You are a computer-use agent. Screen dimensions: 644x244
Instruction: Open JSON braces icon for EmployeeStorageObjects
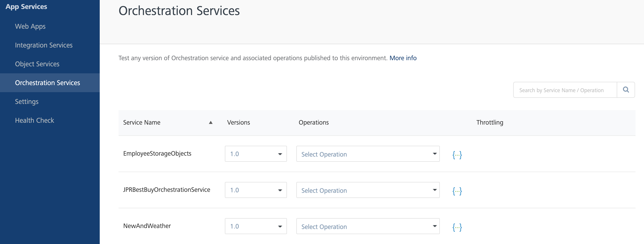coord(457,155)
